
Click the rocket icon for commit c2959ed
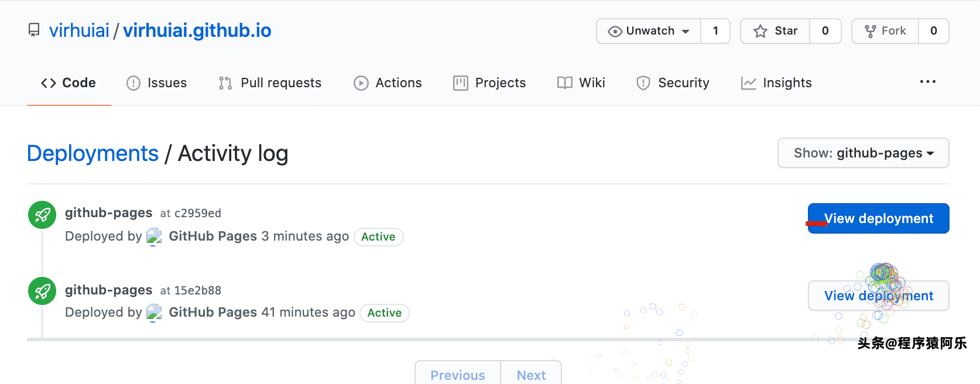42,215
